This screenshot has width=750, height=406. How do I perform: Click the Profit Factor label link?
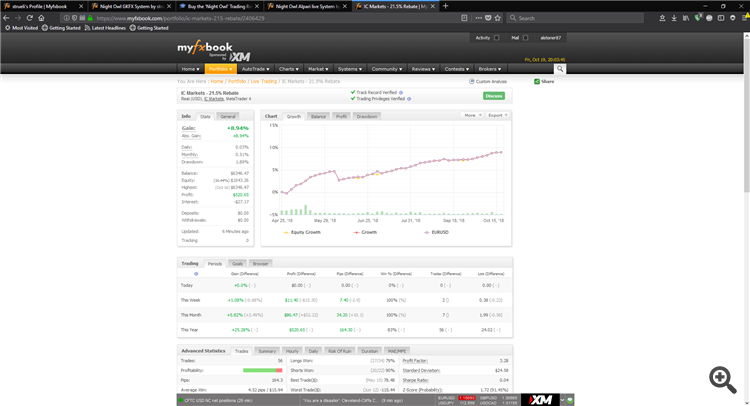click(x=415, y=361)
